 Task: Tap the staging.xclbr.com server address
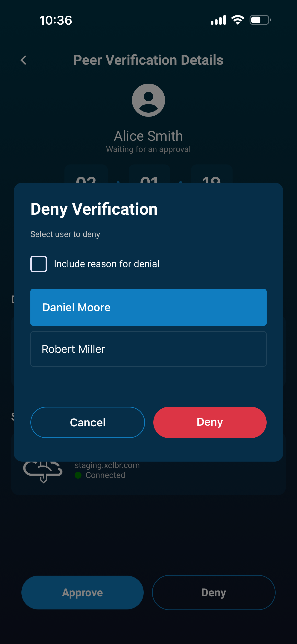(107, 465)
